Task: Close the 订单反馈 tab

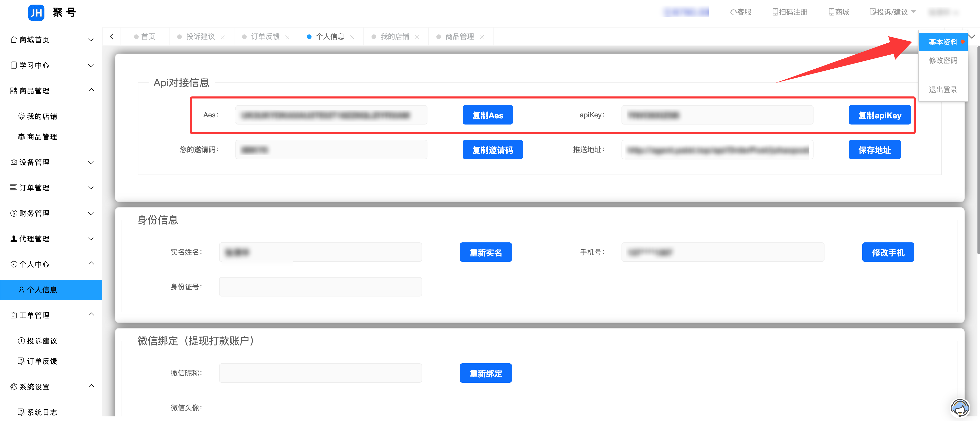Action: [x=287, y=37]
